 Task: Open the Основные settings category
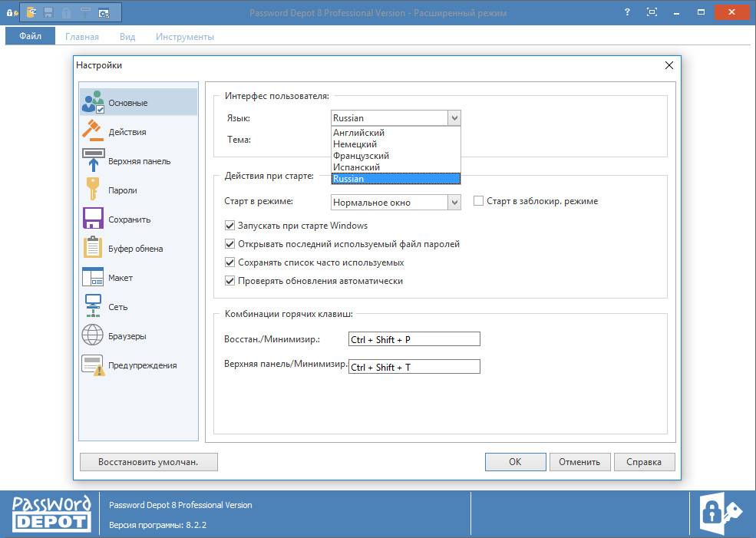tap(138, 103)
